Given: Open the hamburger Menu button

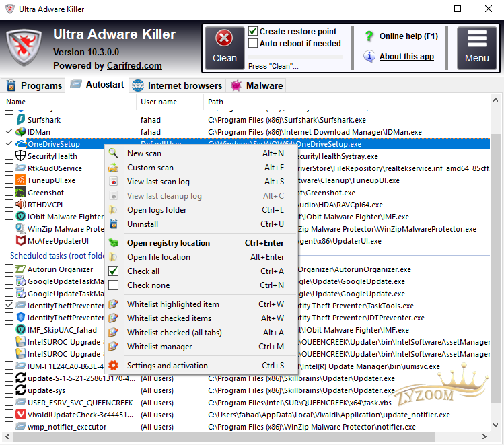Looking at the screenshot, I should click(477, 48).
